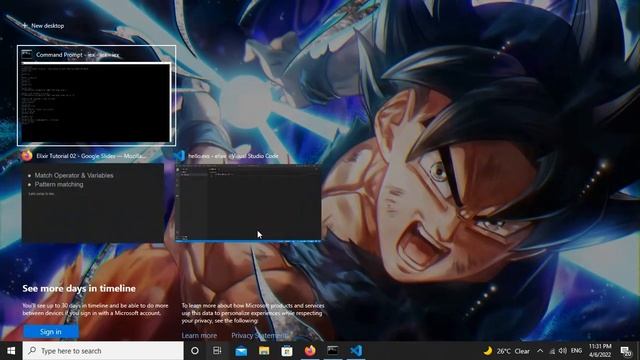The image size is (640, 360).
Task: Open the weather widget showing 26°C Clear
Action: 507,351
